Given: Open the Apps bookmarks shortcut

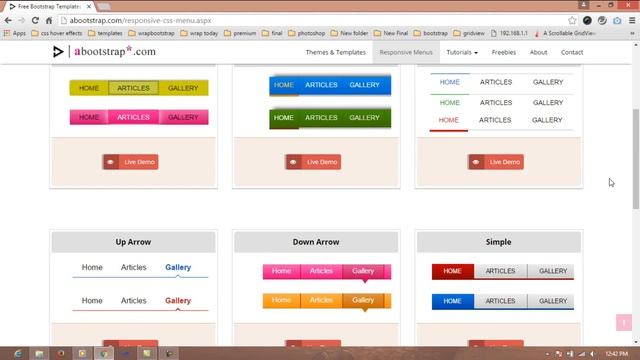Looking at the screenshot, I should pos(15,33).
